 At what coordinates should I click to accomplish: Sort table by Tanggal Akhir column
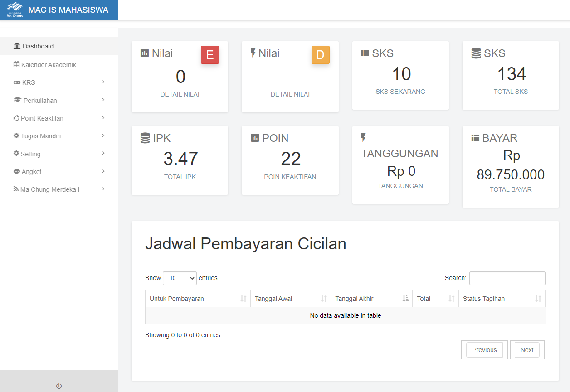(372, 299)
